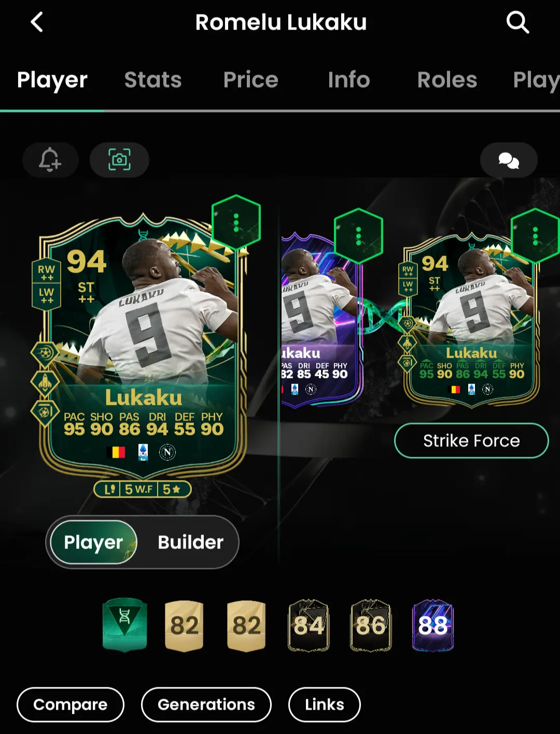Open hexagon menu on right evolution card

[x=535, y=236]
